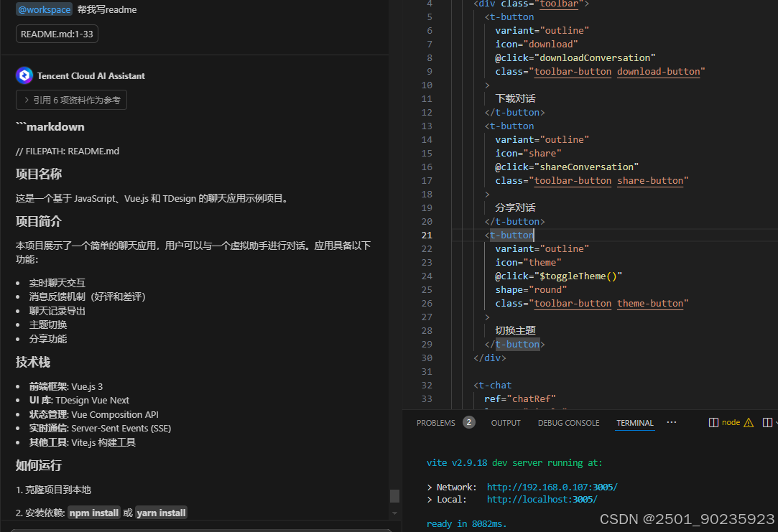778x532 pixels.
Task: Switch to the PROBLEMS tab
Action: tap(435, 423)
